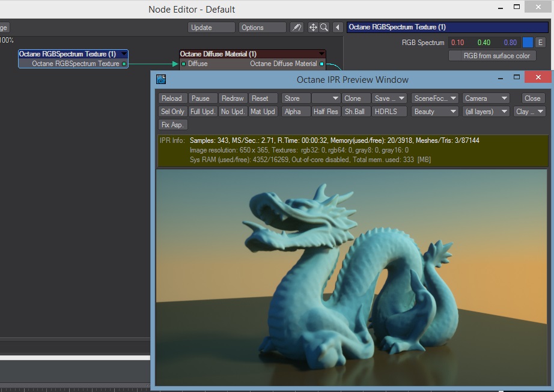Viewport: 554px width, 392px height.
Task: Click the Redraw button
Action: [233, 98]
